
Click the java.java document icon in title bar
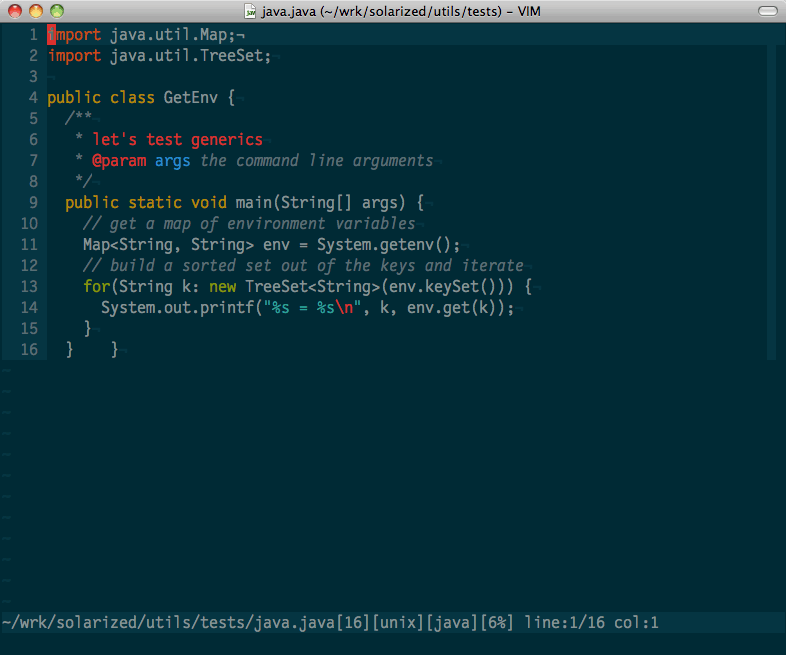coord(251,11)
